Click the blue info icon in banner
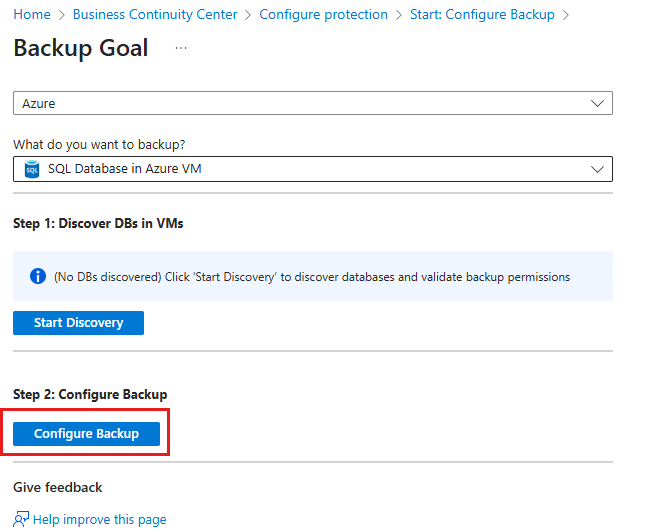This screenshot has width=646, height=532. (x=38, y=276)
